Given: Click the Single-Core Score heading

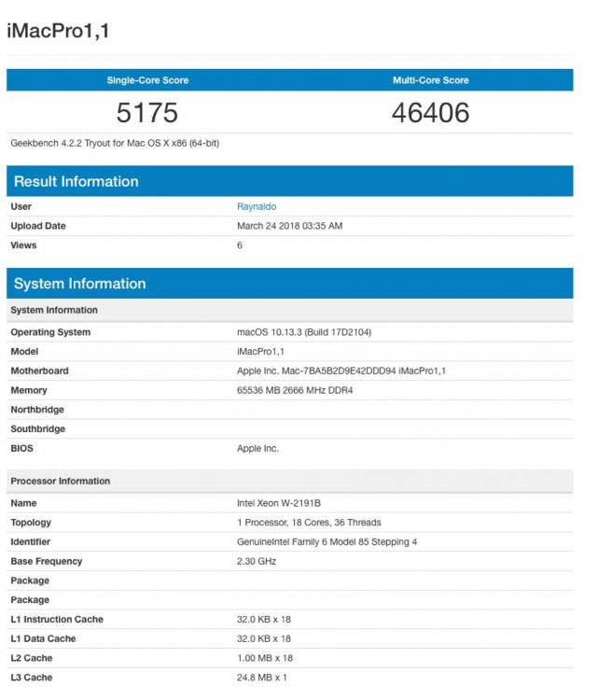Looking at the screenshot, I should (x=147, y=80).
